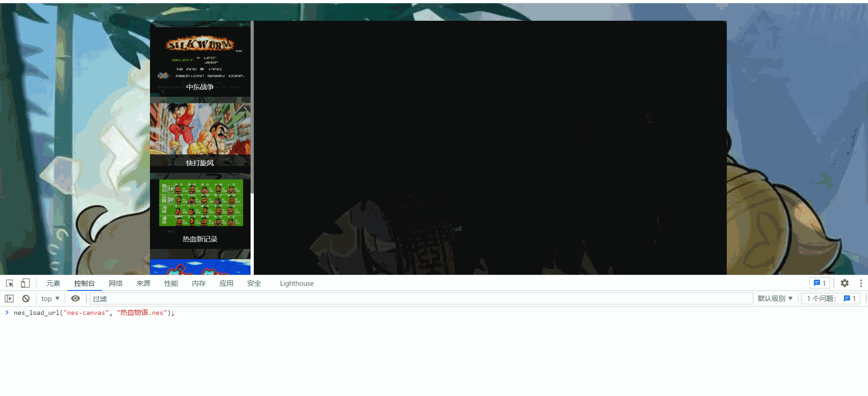
Task: Open the 来源 tab
Action: pos(143,283)
